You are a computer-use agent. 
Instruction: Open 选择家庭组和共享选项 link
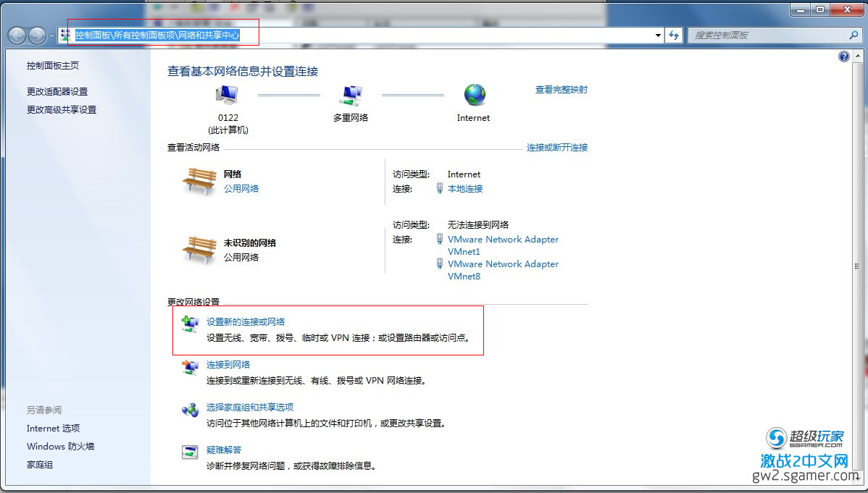click(x=250, y=408)
